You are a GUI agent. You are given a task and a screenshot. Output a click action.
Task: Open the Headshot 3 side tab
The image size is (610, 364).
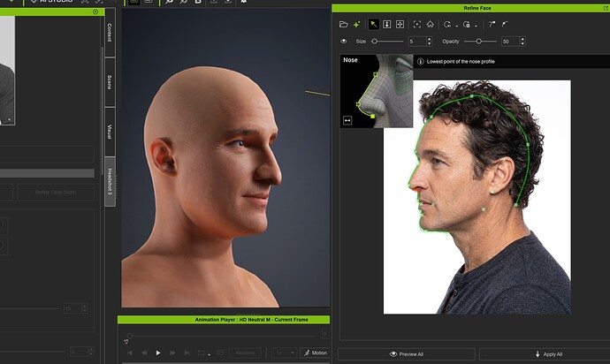point(110,182)
